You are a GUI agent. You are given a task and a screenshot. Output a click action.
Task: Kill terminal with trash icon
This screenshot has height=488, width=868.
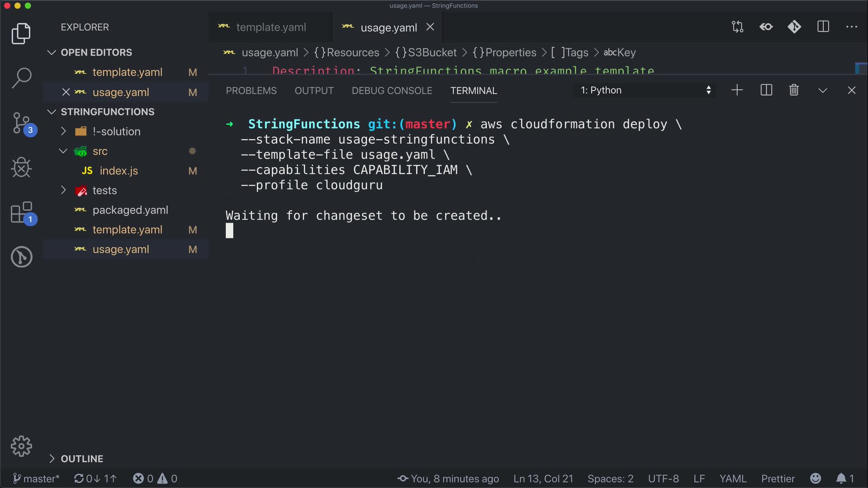point(794,90)
